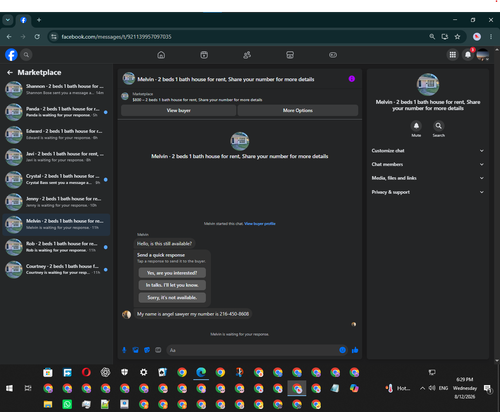Click the purple conversation info icon
Screen dimensions: 500x412
click(352, 79)
